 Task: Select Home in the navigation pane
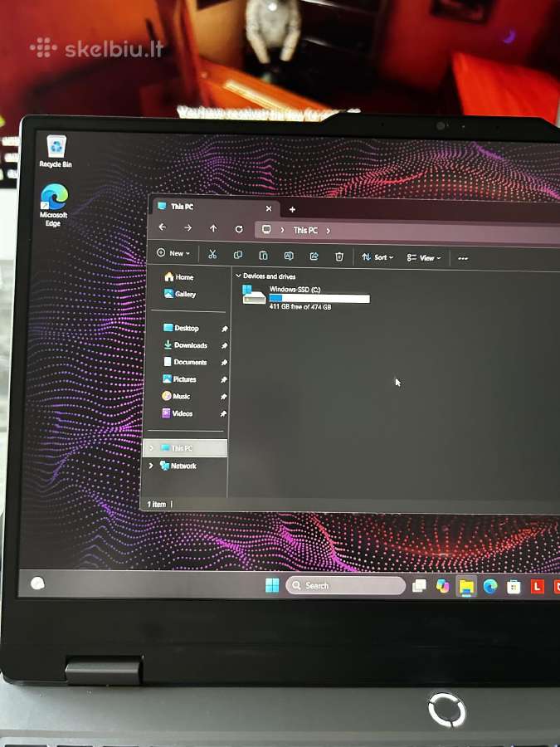pyautogui.click(x=178, y=276)
